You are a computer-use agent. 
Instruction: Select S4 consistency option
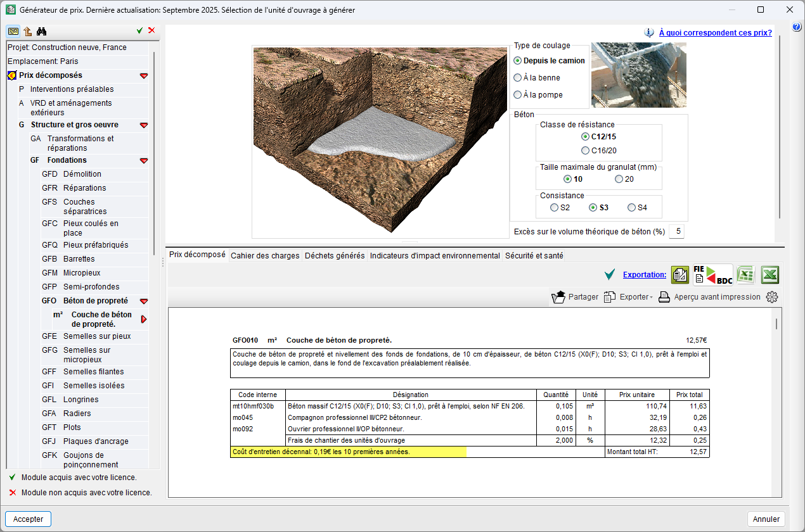[x=631, y=208]
